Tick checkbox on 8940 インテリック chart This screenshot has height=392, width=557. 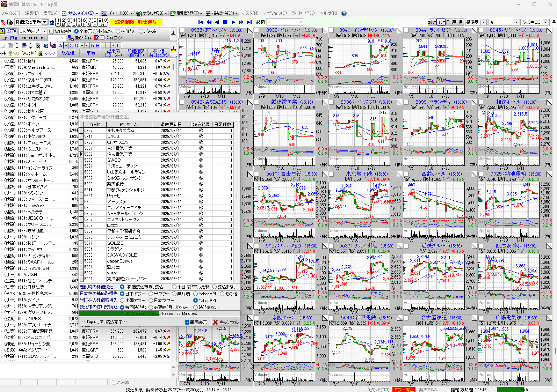click(x=331, y=30)
